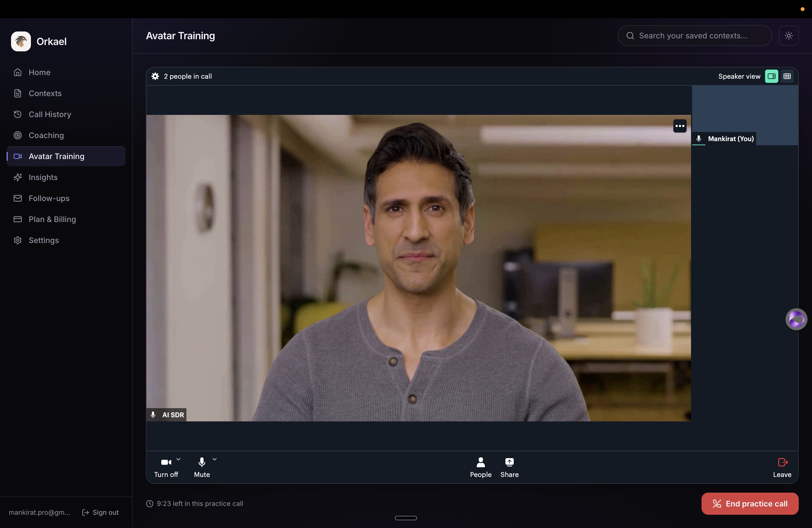Expand camera options chevron
The height and width of the screenshot is (528, 812).
point(178,459)
